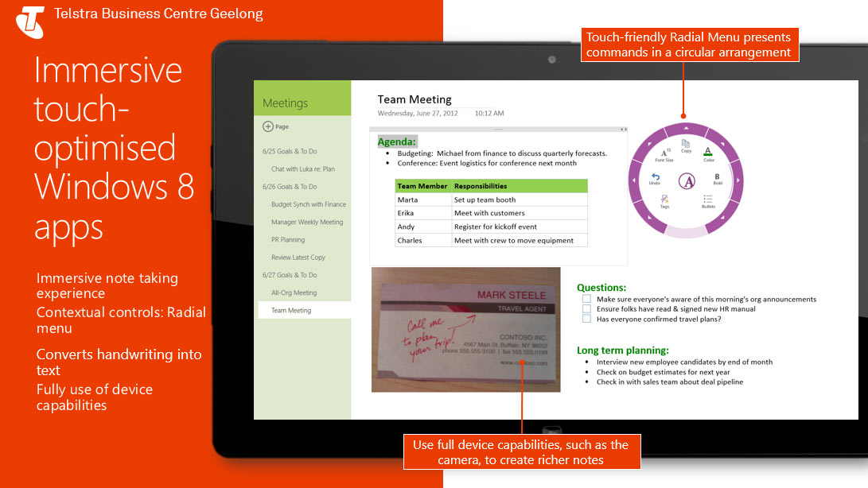Click the Questions: heading

pyautogui.click(x=601, y=288)
